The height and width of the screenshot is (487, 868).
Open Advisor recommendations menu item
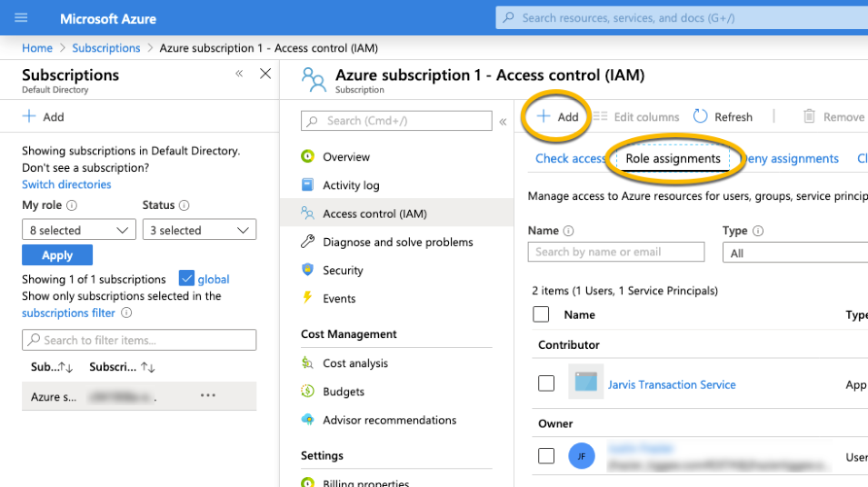pos(390,420)
